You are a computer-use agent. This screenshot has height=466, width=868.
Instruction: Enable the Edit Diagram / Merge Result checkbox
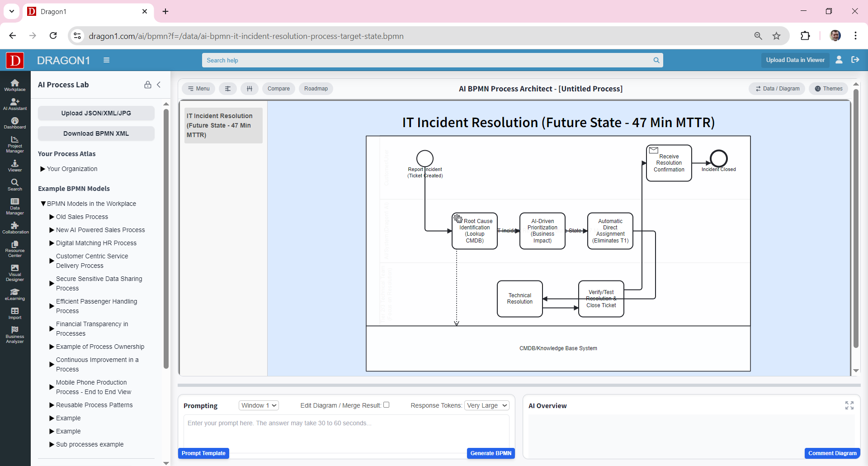[x=387, y=404]
